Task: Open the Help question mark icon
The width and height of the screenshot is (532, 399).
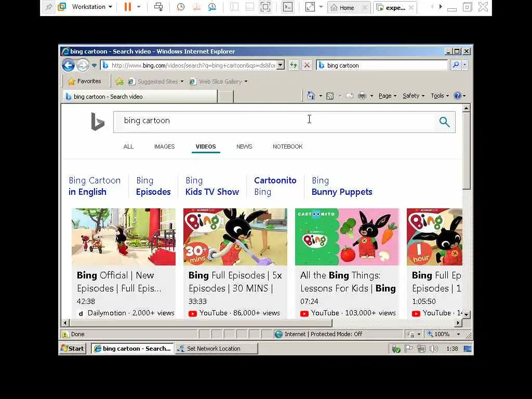Action: (457, 96)
